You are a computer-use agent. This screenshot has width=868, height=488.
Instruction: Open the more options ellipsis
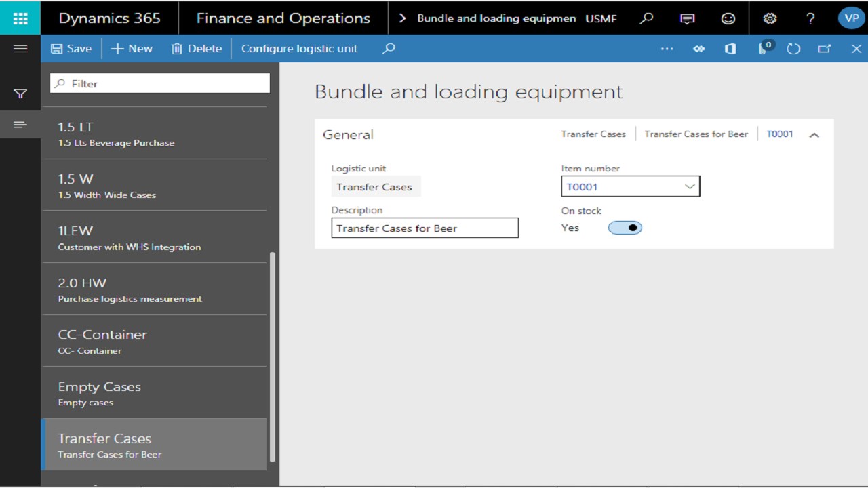click(x=667, y=49)
